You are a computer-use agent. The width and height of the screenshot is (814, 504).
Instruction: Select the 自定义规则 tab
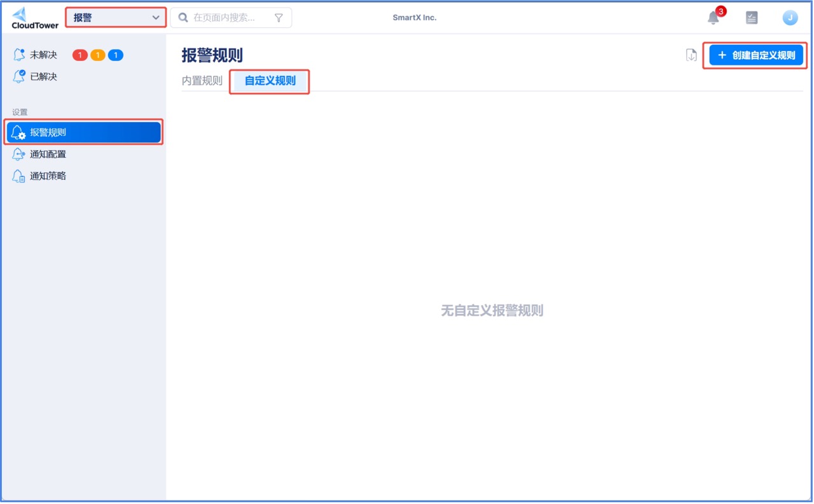point(270,81)
